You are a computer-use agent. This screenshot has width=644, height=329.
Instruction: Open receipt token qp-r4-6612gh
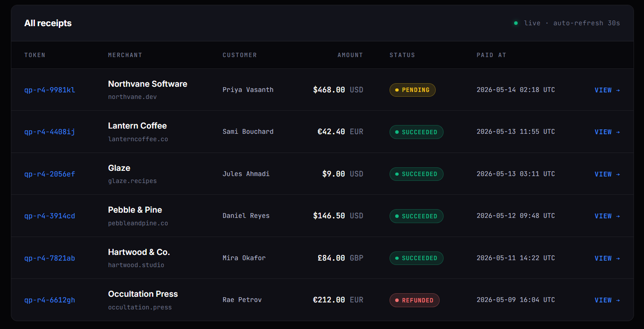pos(50,300)
